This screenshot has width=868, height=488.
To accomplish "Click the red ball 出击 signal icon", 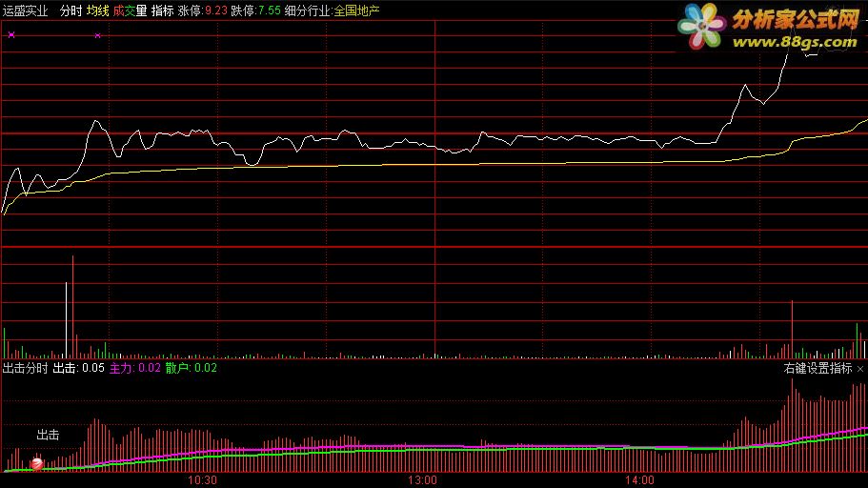I will (x=36, y=464).
